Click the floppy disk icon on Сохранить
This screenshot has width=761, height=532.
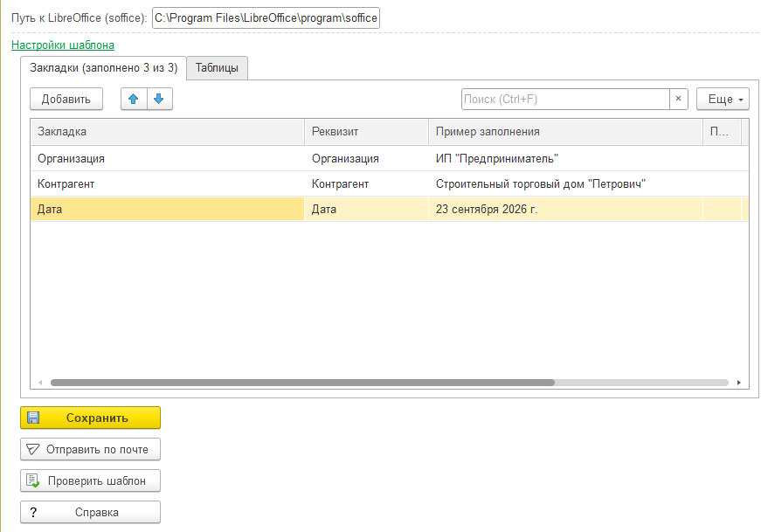point(33,418)
